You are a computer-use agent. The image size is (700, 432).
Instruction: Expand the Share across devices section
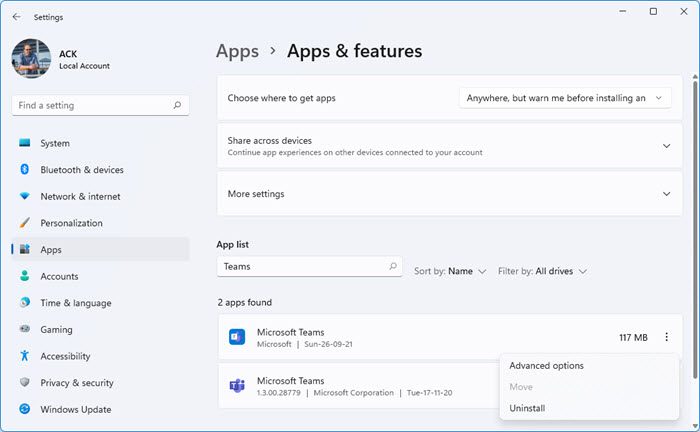666,146
